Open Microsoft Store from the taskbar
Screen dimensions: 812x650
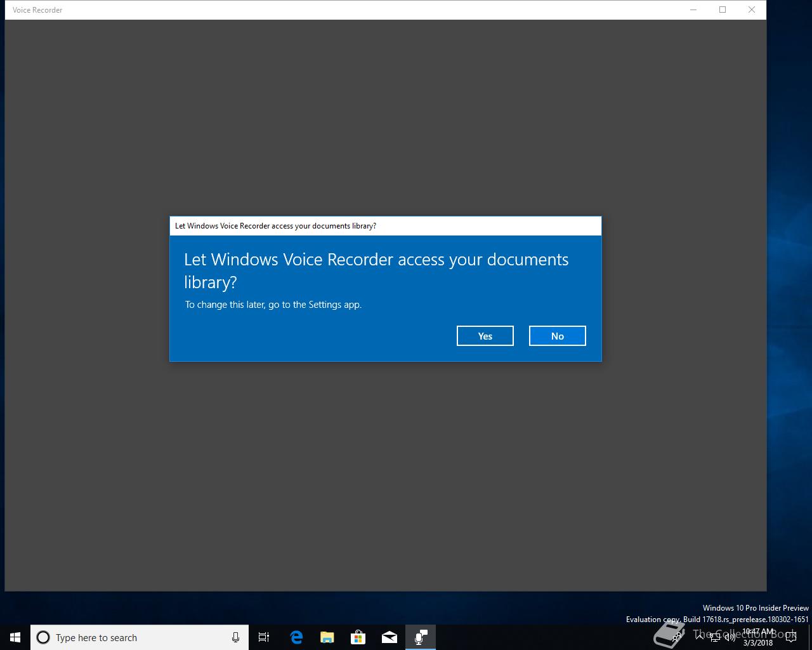358,637
